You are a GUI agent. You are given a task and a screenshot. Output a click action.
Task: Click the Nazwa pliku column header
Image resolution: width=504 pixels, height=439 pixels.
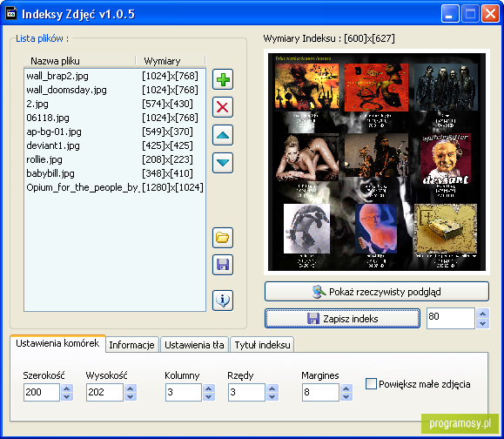click(80, 61)
